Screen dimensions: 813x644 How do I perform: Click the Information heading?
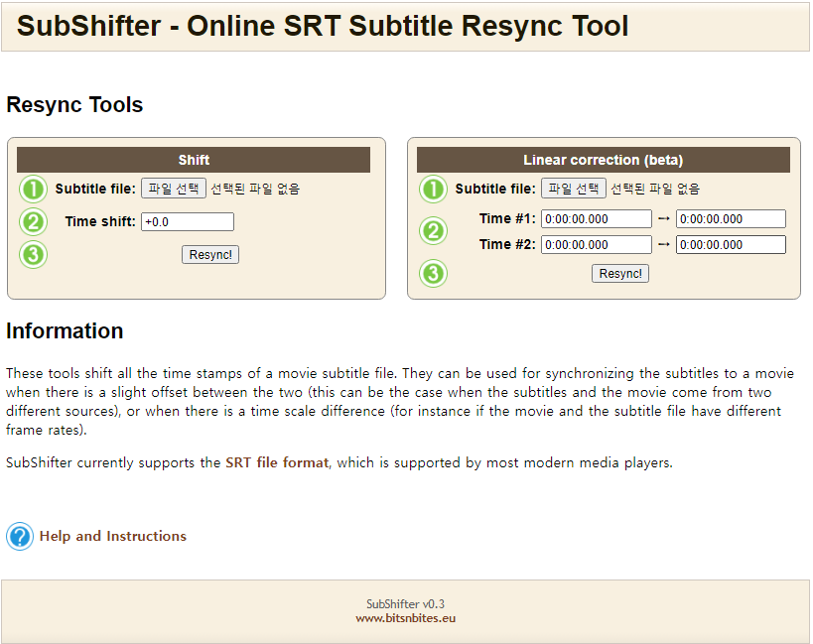pos(65,331)
